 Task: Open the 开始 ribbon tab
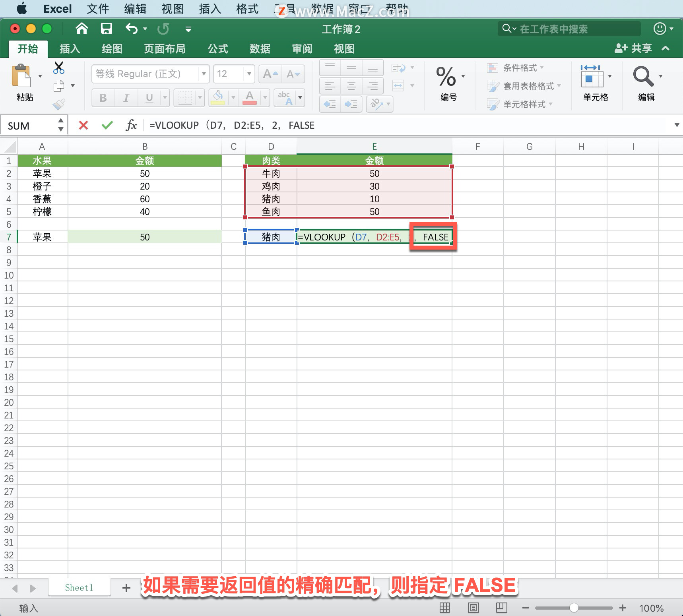coord(28,49)
